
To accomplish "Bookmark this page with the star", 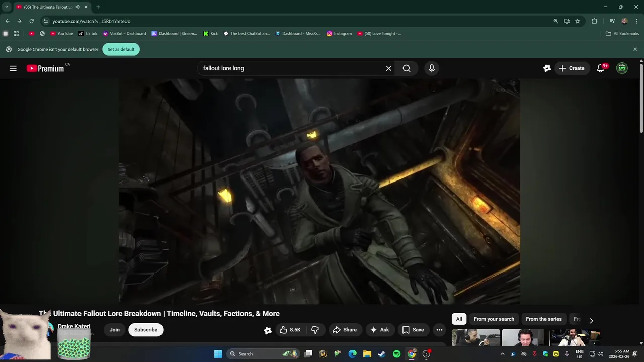I will click(578, 21).
